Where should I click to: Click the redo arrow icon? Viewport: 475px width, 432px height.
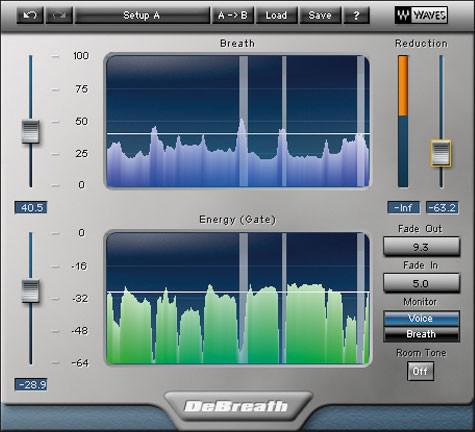click(x=59, y=15)
